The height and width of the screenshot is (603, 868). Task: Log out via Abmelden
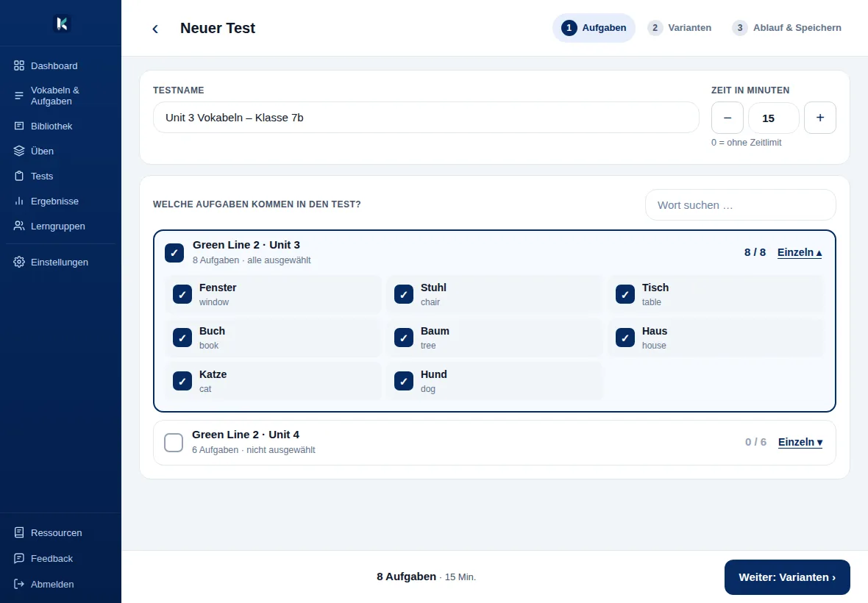(60, 584)
